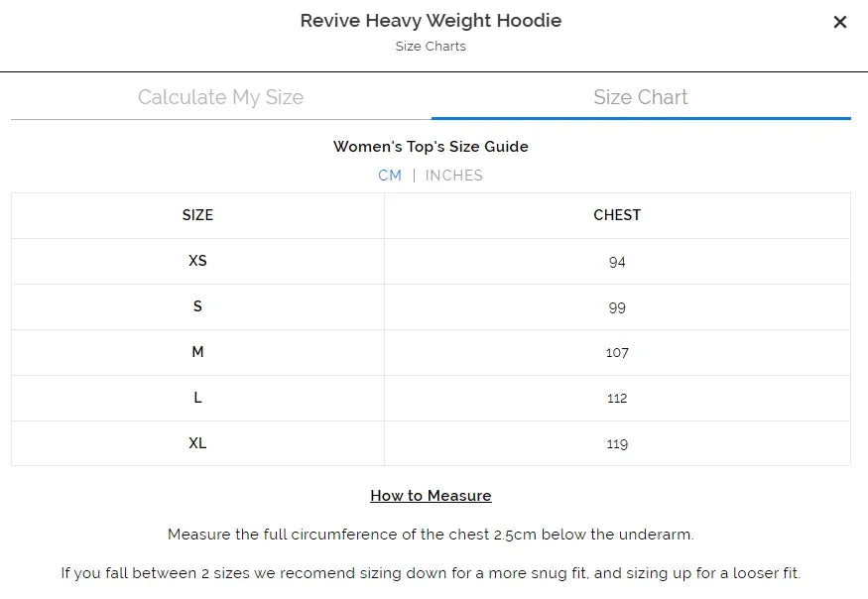868x599 pixels.
Task: Open the How to Measure link
Action: point(431,495)
